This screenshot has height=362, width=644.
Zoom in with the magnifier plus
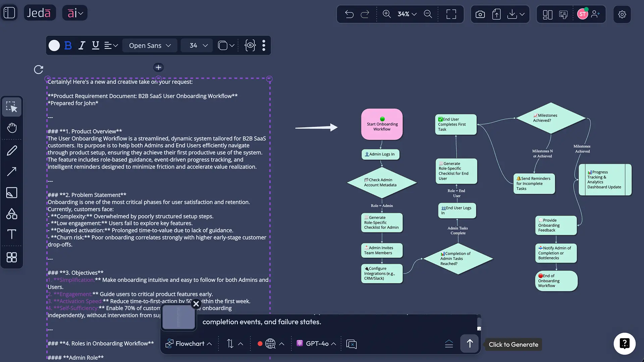[387, 14]
